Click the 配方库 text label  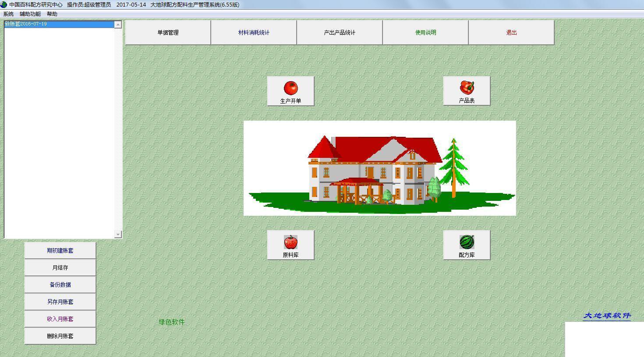coord(467,255)
